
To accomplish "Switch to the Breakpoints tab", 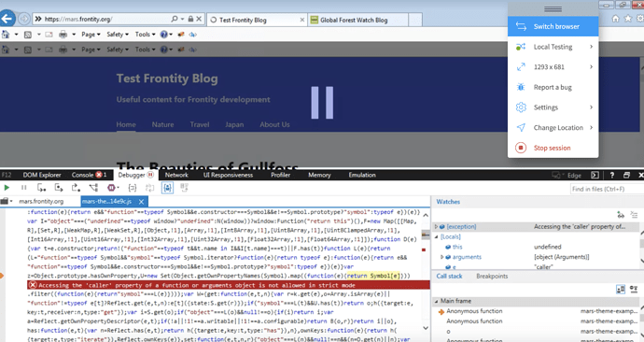I will click(492, 277).
